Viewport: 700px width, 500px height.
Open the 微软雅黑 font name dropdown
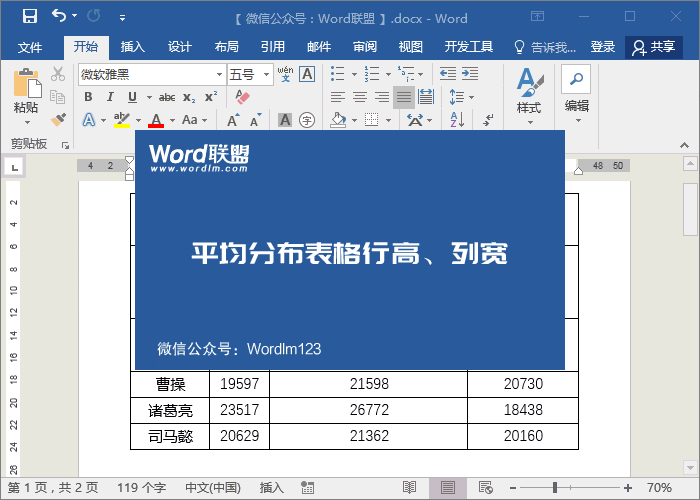(x=219, y=74)
